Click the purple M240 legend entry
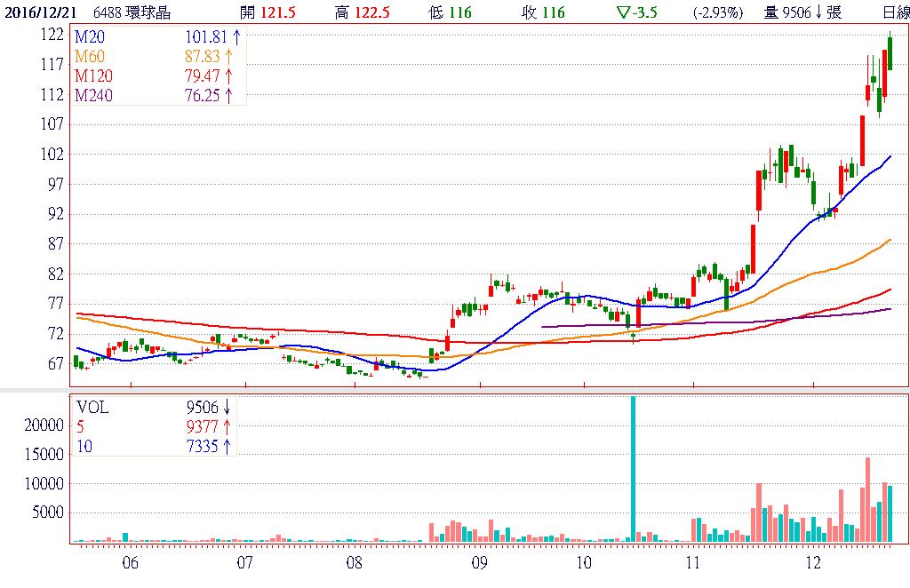 tap(93, 95)
